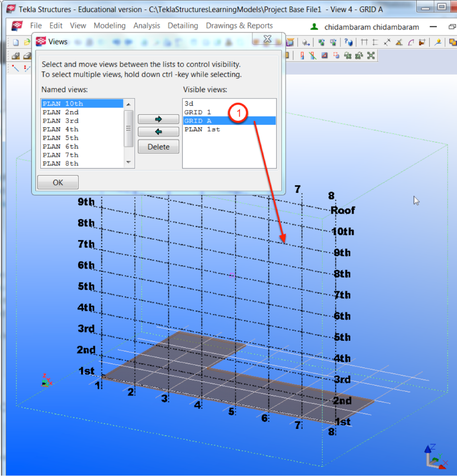Click the left arrow to hide view
457x476 pixels.
click(x=159, y=132)
